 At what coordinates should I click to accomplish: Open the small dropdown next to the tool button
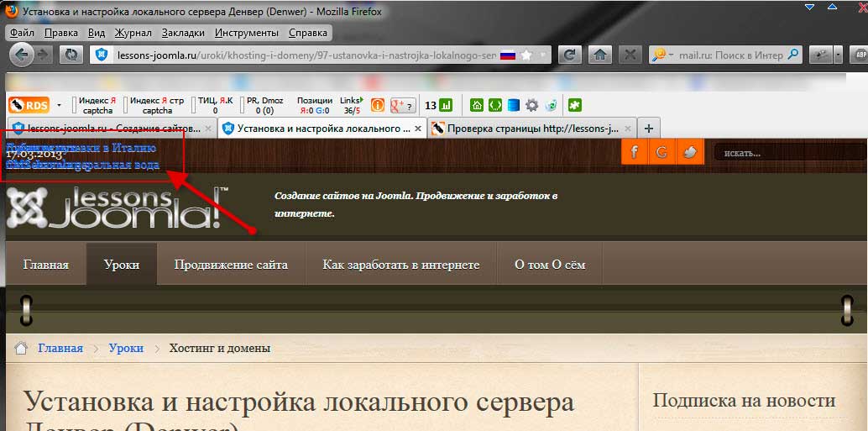pos(838,55)
